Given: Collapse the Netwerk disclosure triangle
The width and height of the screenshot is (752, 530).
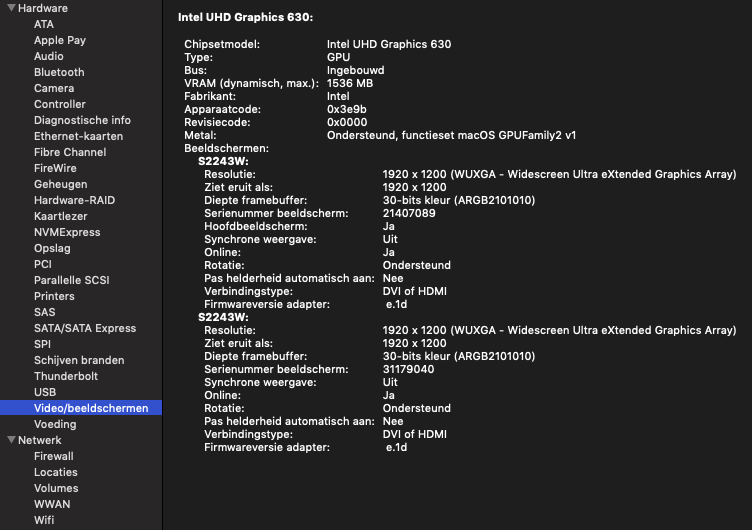Looking at the screenshot, I should pyautogui.click(x=12, y=440).
